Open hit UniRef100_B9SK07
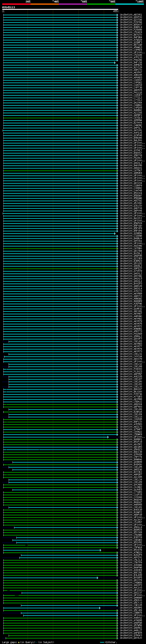 tap(131, 25)
